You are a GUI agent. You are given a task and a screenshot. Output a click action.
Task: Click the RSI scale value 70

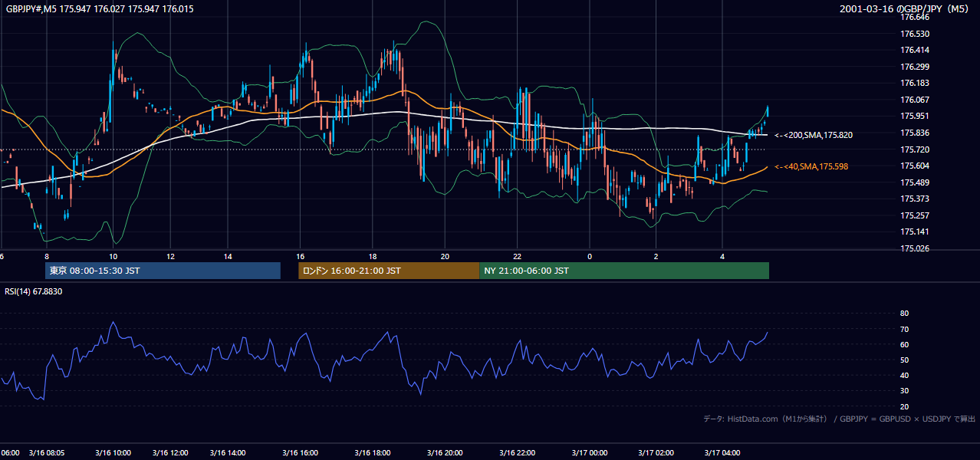[x=904, y=329]
